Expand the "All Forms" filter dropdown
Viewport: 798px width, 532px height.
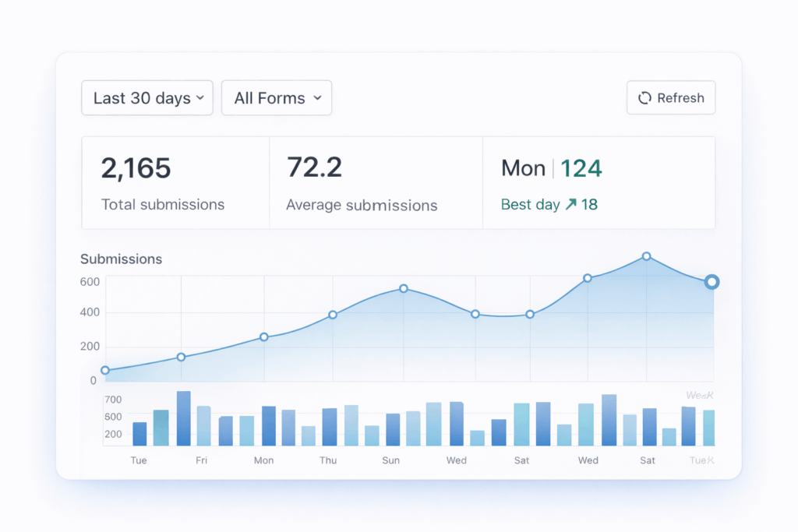pyautogui.click(x=277, y=98)
